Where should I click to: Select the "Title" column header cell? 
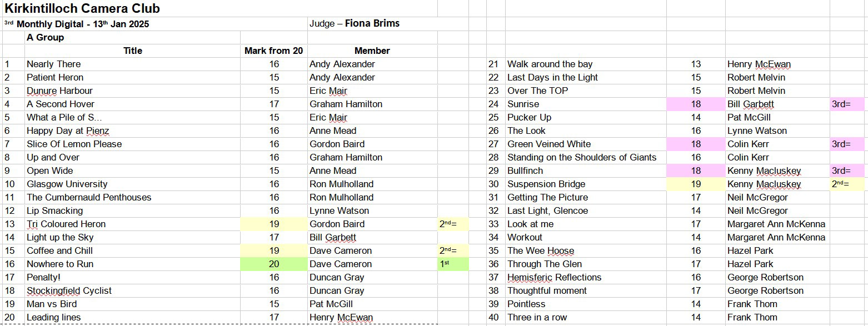click(x=132, y=51)
